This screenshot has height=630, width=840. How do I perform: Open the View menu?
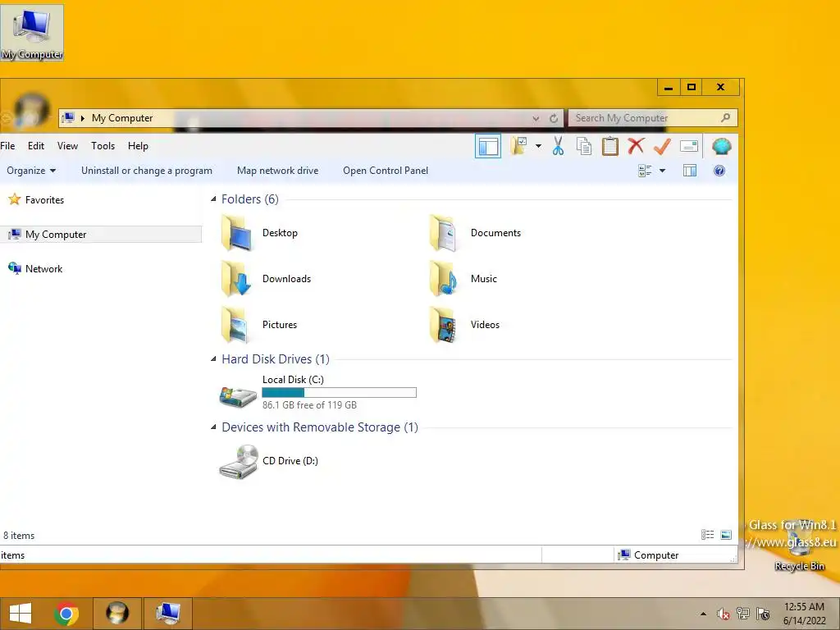pyautogui.click(x=67, y=146)
